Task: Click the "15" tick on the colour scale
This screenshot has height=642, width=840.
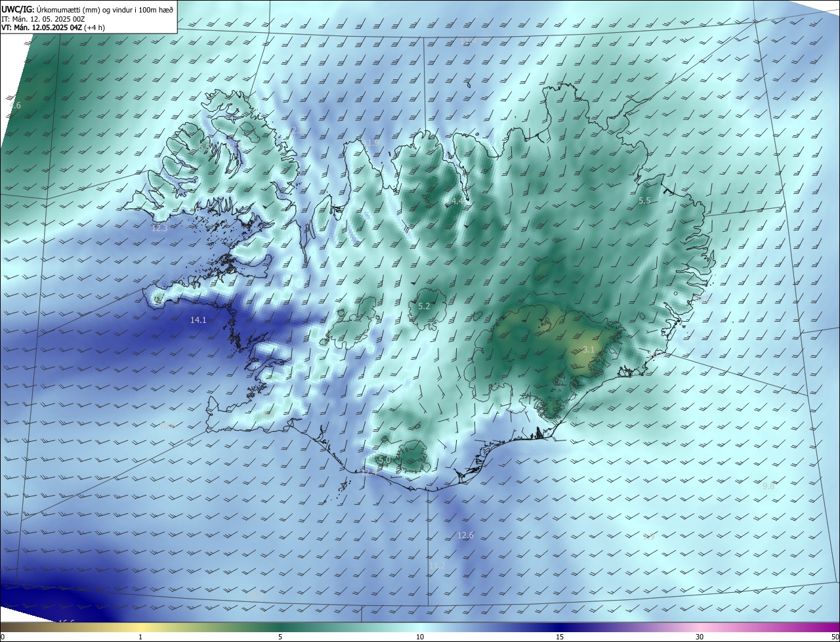Action: click(560, 637)
